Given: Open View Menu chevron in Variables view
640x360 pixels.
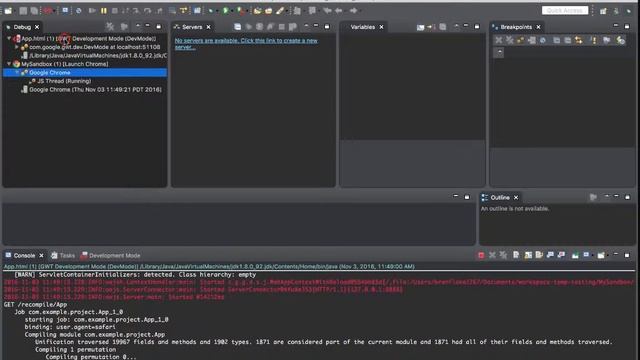Looking at the screenshot, I should (456, 26).
